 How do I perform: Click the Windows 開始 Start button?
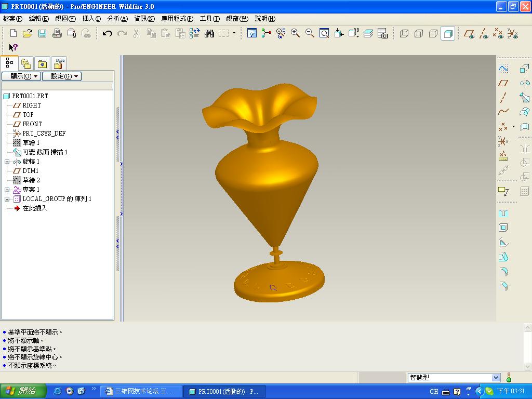22,391
